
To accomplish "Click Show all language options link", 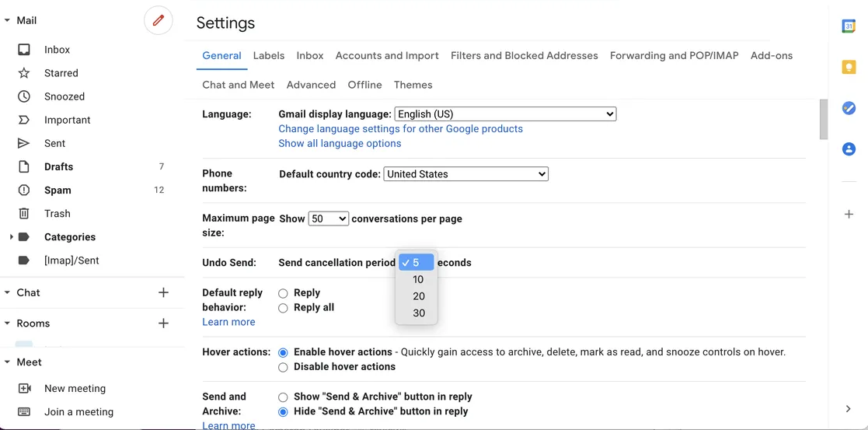I will point(340,144).
